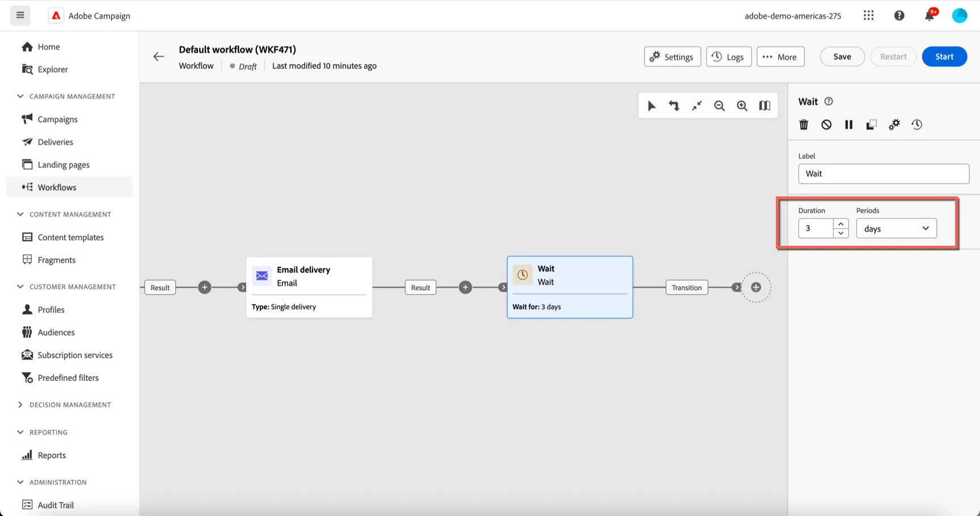Image resolution: width=980 pixels, height=516 pixels.
Task: Select the Email delivery activity node
Action: point(309,287)
